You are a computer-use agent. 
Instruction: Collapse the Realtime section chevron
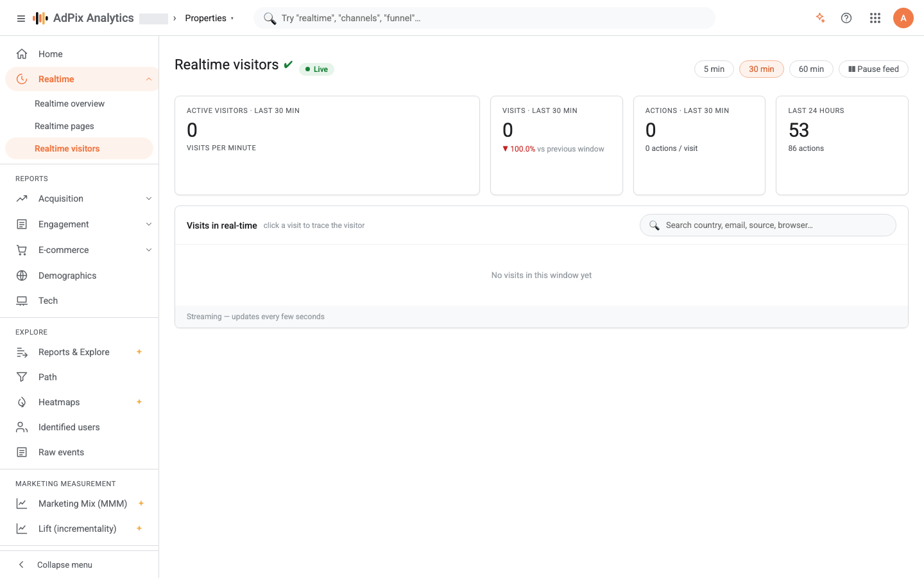point(149,79)
